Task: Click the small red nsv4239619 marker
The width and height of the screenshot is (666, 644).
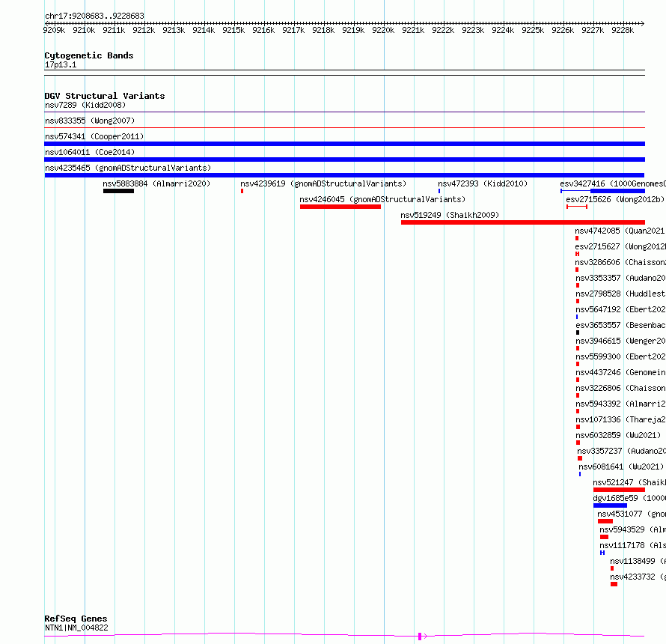Action: coord(242,191)
